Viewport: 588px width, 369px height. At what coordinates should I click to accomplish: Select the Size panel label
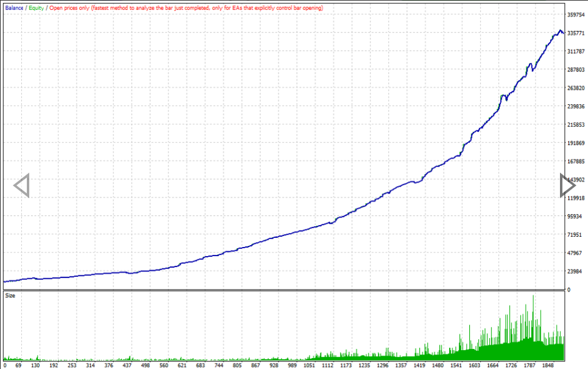click(x=10, y=296)
